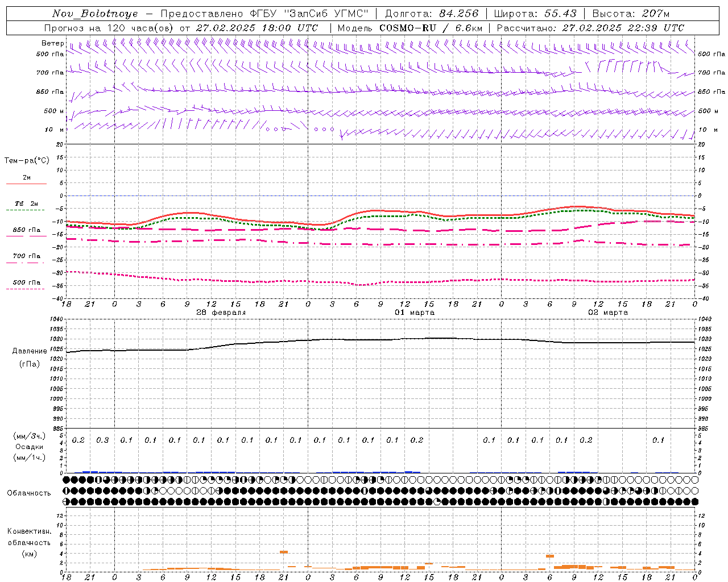
Task: Click the calculation time "Рассчитано: 27.02.2025 22:39 UTC"
Action: 590,28
